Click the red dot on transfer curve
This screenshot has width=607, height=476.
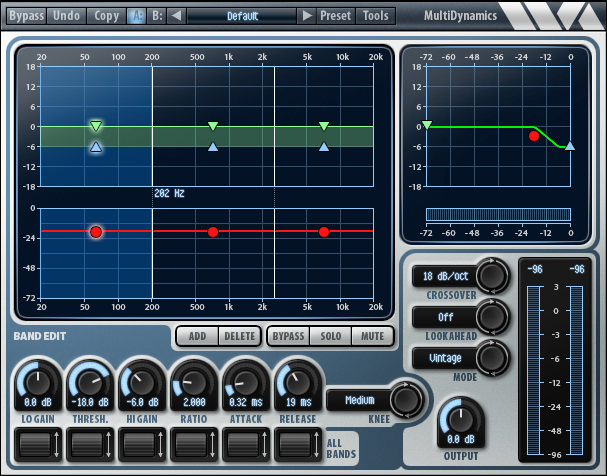[534, 136]
